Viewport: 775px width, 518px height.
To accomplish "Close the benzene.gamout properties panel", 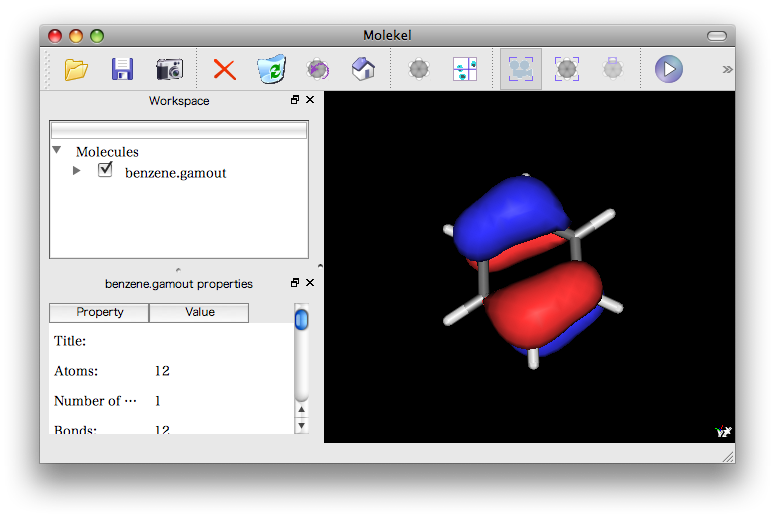I will pyautogui.click(x=310, y=283).
